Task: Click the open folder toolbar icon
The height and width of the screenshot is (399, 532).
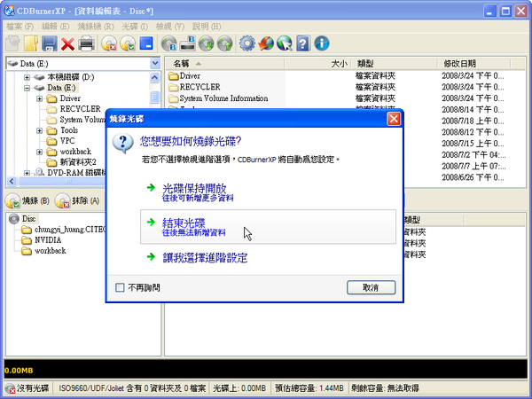Action: point(31,43)
